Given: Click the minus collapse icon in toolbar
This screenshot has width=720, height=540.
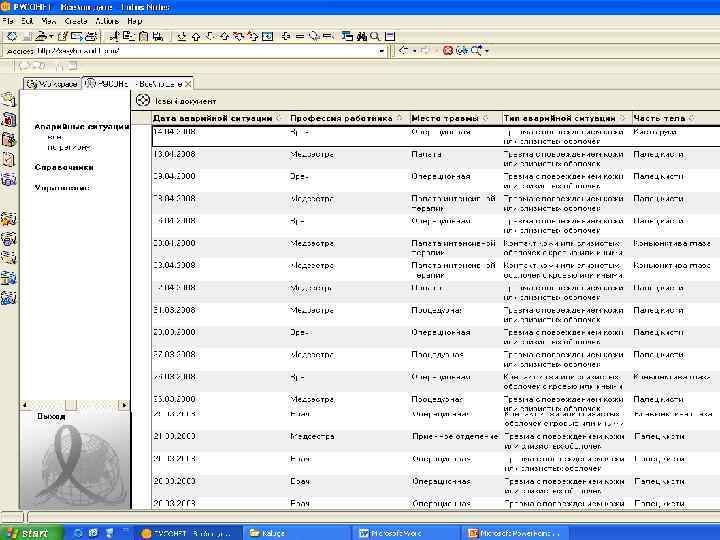Looking at the screenshot, I should pos(300,36).
